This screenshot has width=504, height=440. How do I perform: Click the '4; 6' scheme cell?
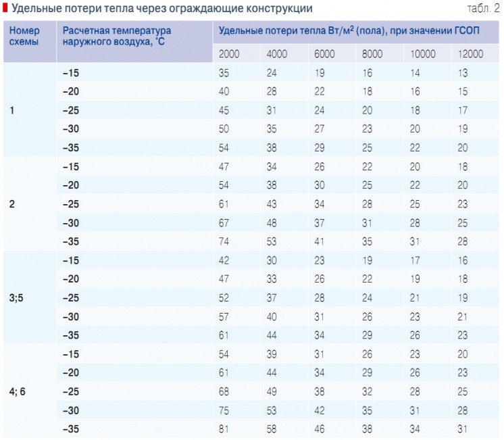(18, 391)
